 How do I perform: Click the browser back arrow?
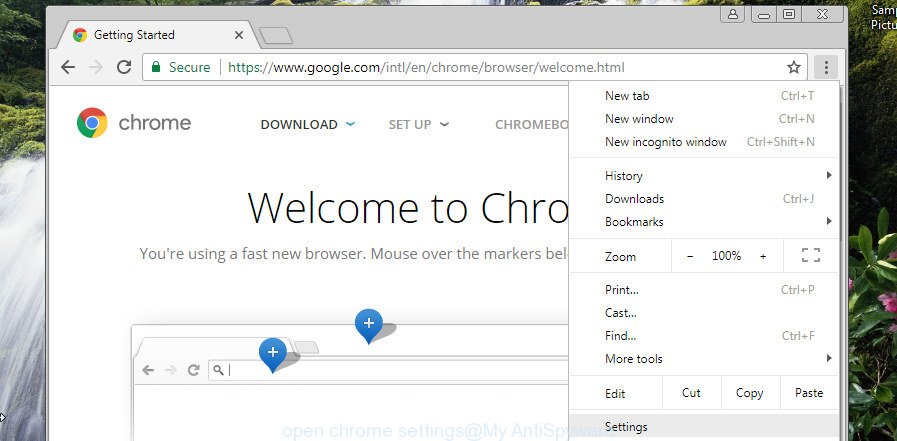[x=68, y=67]
